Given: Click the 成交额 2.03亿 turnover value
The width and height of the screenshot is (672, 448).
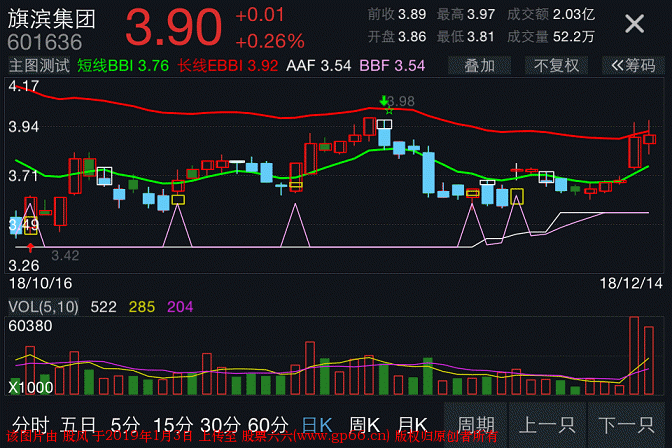Looking at the screenshot, I should click(x=551, y=15).
